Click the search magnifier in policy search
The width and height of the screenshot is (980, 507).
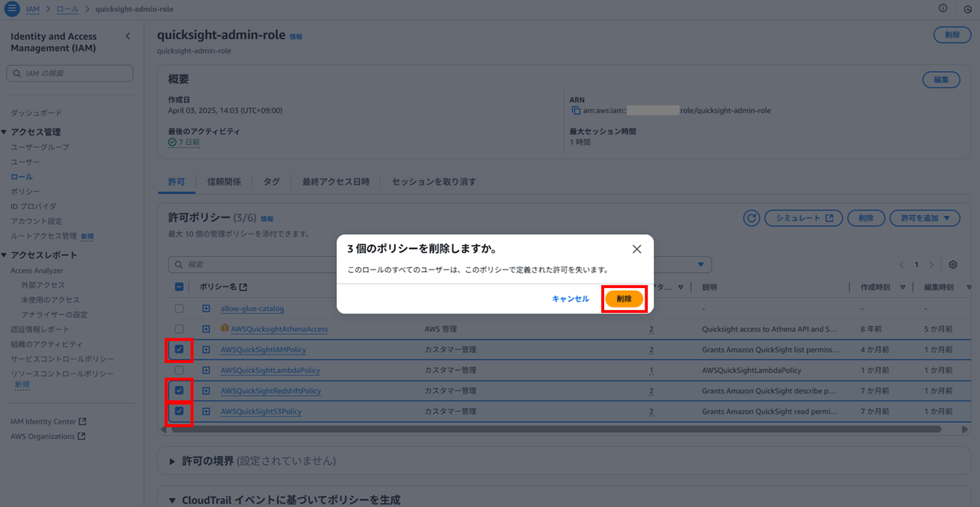[x=179, y=264]
